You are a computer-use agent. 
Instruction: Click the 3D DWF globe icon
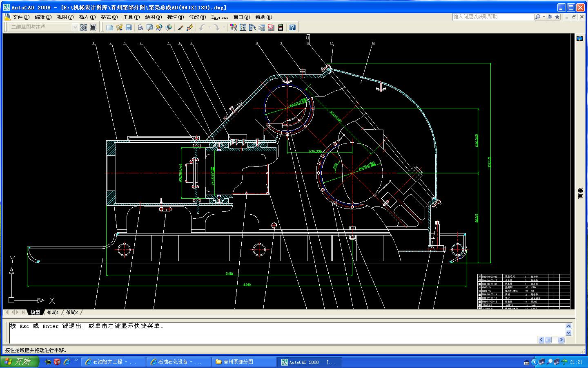tap(169, 27)
